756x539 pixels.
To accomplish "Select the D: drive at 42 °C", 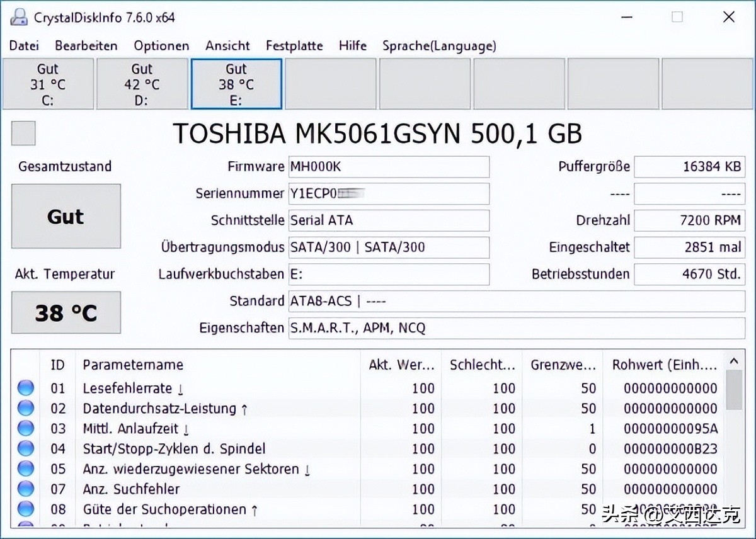I will click(142, 84).
